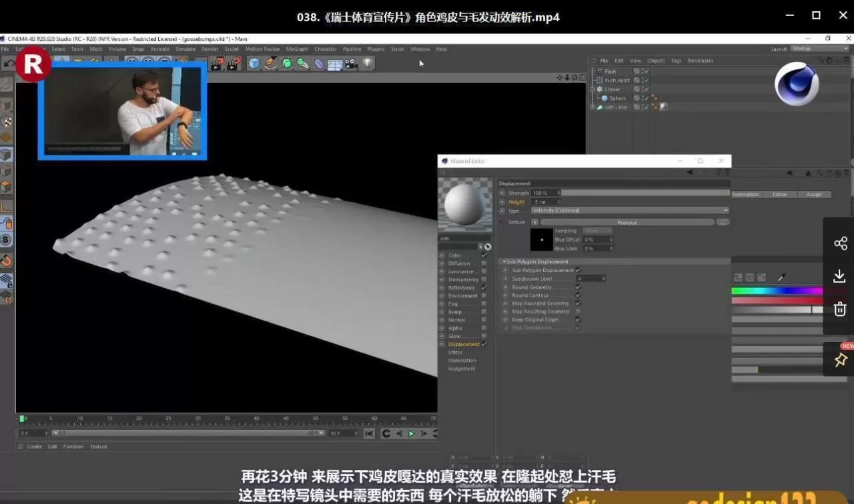Viewport: 854px width, 504px height.
Task: Select the Cube primitive icon in the toolbar
Action: pyautogui.click(x=254, y=63)
